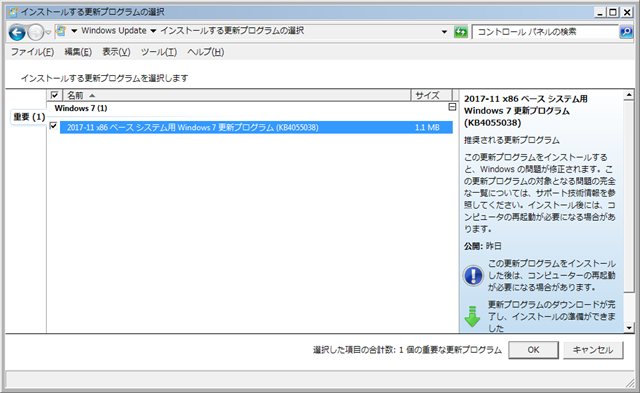Click the Windows Update address bar icon

(x=61, y=31)
